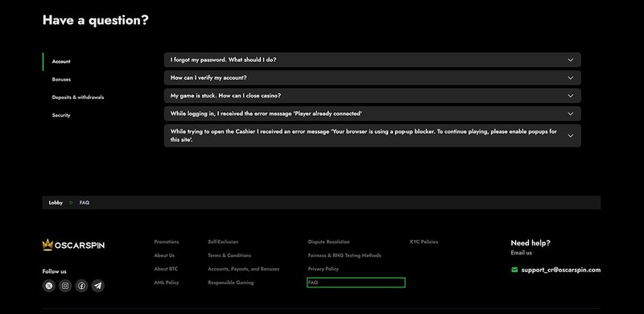Open the Telegram social icon

(x=97, y=286)
